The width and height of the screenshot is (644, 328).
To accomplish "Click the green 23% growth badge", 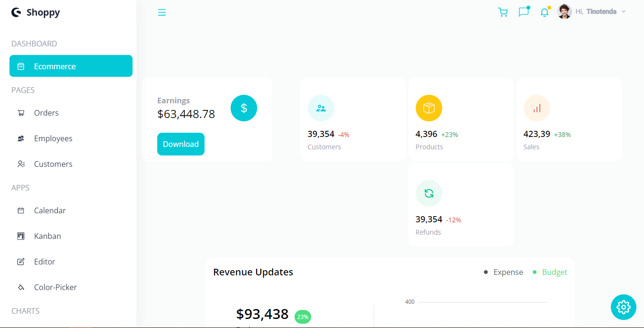I will coord(303,317).
